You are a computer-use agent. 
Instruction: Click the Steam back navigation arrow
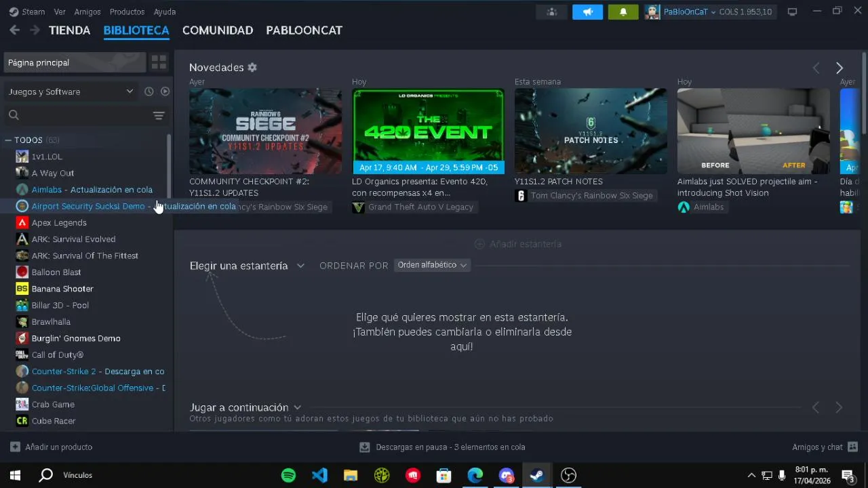pyautogui.click(x=14, y=30)
